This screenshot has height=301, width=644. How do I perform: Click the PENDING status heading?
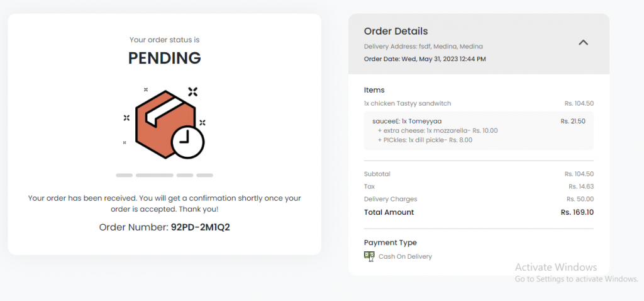[165, 58]
